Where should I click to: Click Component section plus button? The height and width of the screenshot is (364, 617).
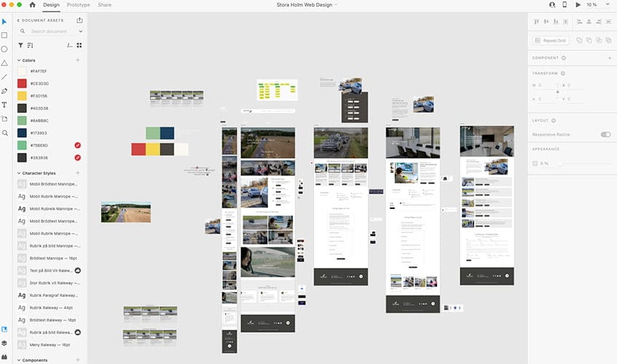pyautogui.click(x=610, y=58)
